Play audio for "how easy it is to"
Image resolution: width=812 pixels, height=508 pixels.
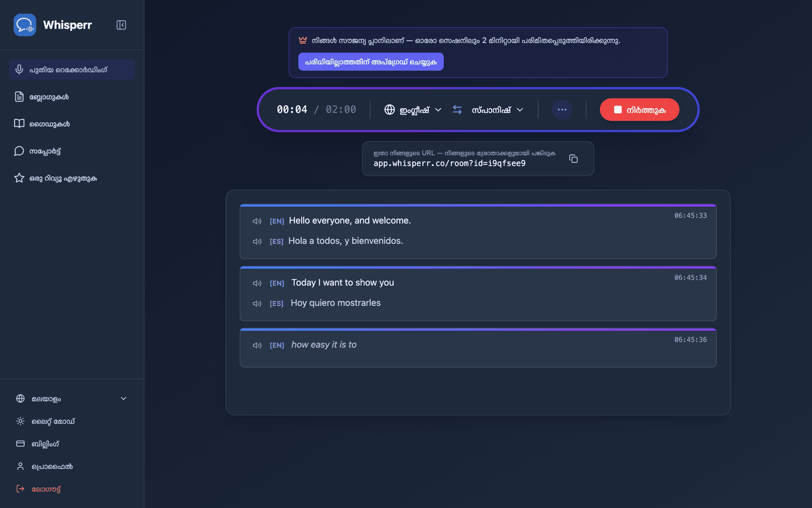pyautogui.click(x=257, y=345)
